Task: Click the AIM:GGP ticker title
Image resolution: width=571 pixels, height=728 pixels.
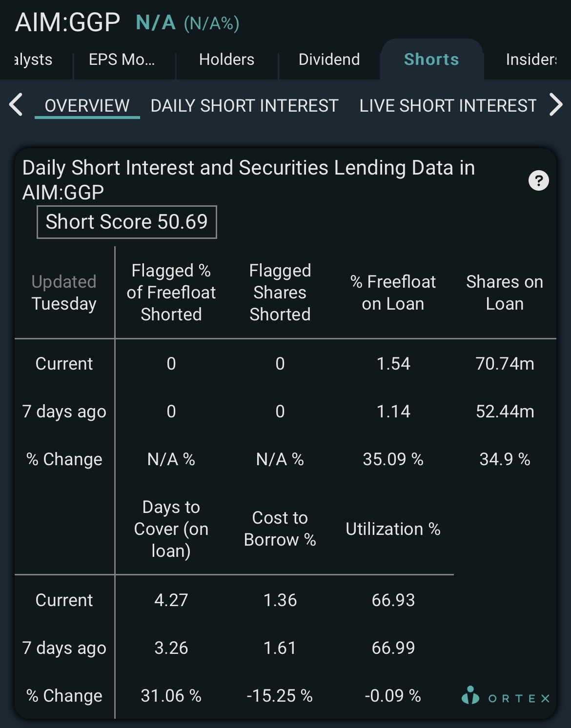Action: [x=67, y=22]
